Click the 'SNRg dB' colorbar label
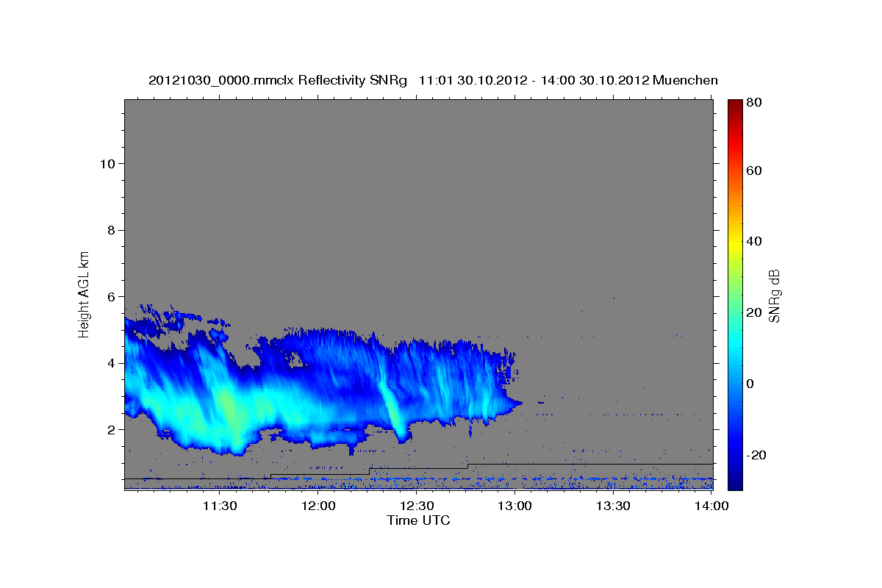The width and height of the screenshot is (882, 588). coord(774,295)
